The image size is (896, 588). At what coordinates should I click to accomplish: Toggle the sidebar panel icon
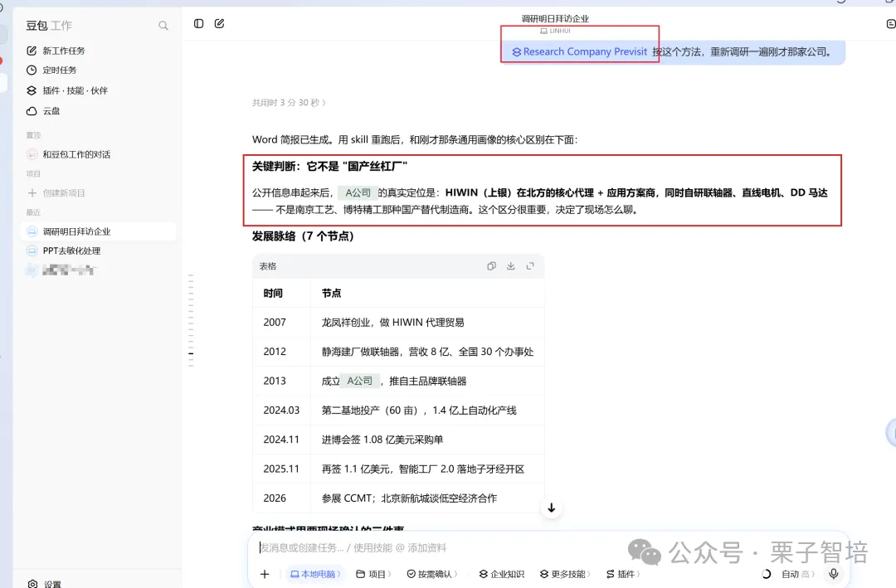199,23
